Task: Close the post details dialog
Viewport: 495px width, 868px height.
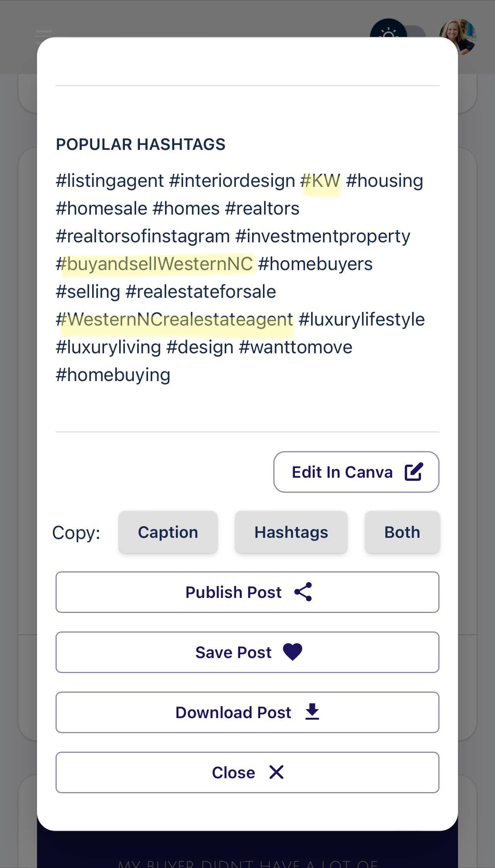Action: point(247,772)
